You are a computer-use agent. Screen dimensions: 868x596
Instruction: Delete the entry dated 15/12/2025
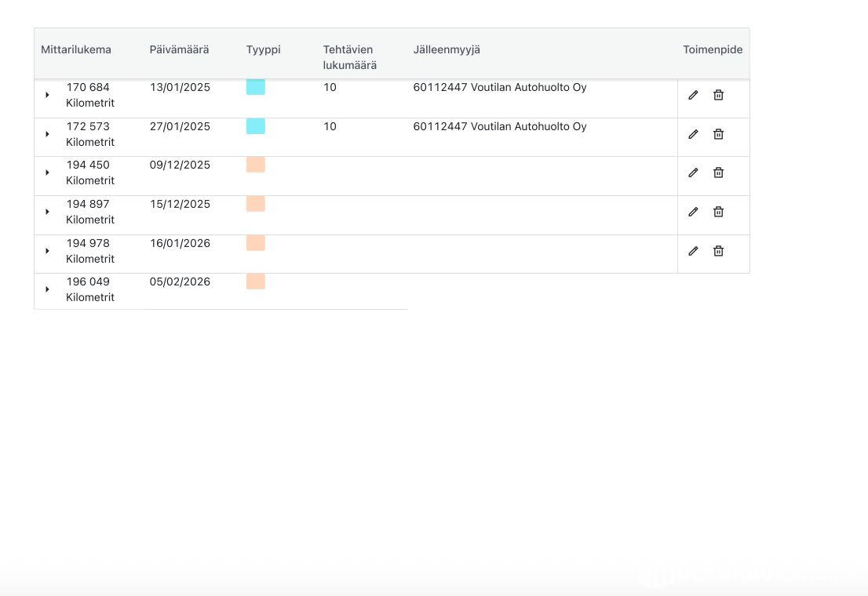[x=718, y=212]
